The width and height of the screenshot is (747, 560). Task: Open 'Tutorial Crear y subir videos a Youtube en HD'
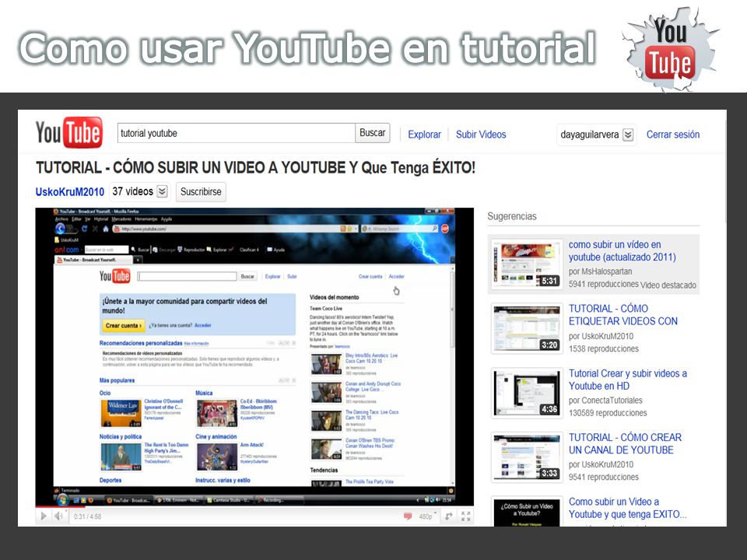(628, 380)
